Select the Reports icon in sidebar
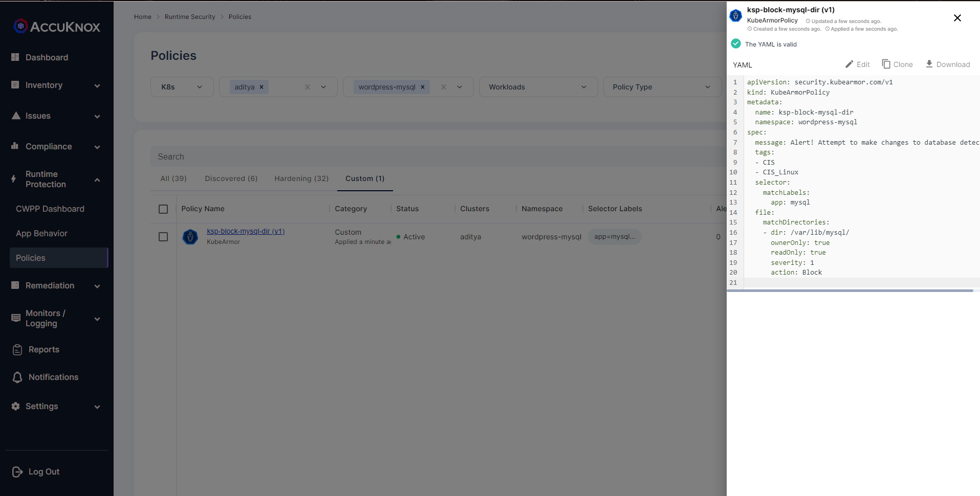This screenshot has width=980, height=496. [x=17, y=349]
